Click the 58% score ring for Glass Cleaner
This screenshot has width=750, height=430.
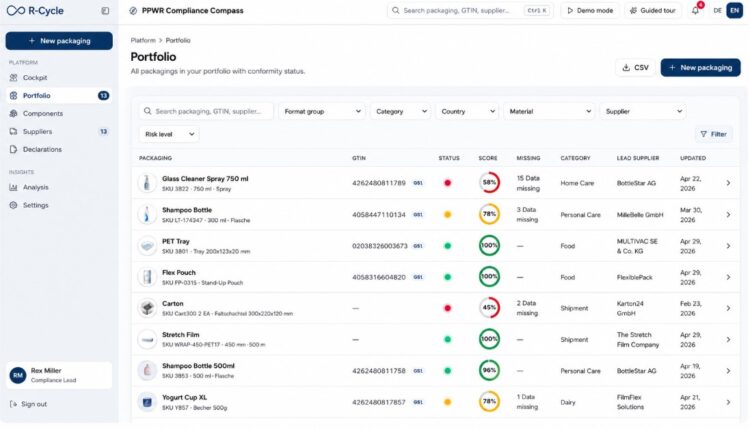(489, 183)
